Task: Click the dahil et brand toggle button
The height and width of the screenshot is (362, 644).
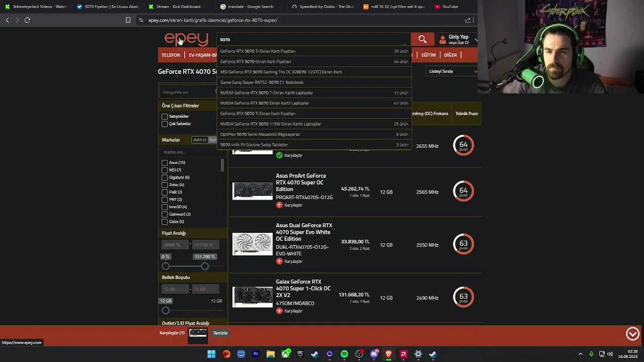Action: click(200, 140)
